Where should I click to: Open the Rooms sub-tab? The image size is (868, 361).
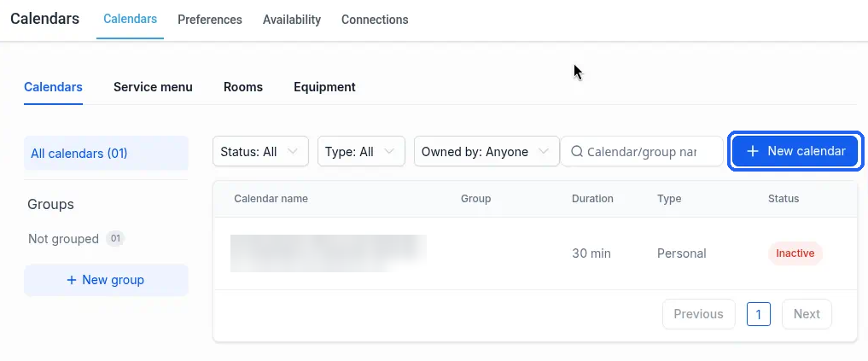(243, 87)
